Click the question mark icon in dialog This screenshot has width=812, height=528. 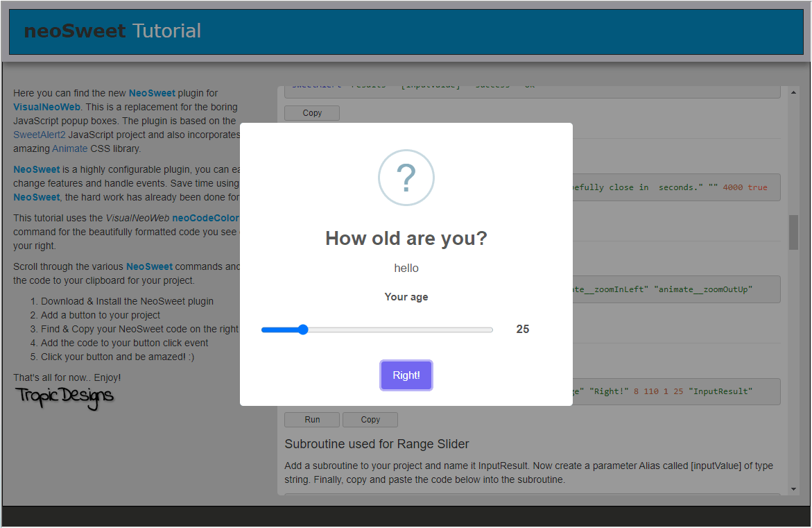[406, 178]
